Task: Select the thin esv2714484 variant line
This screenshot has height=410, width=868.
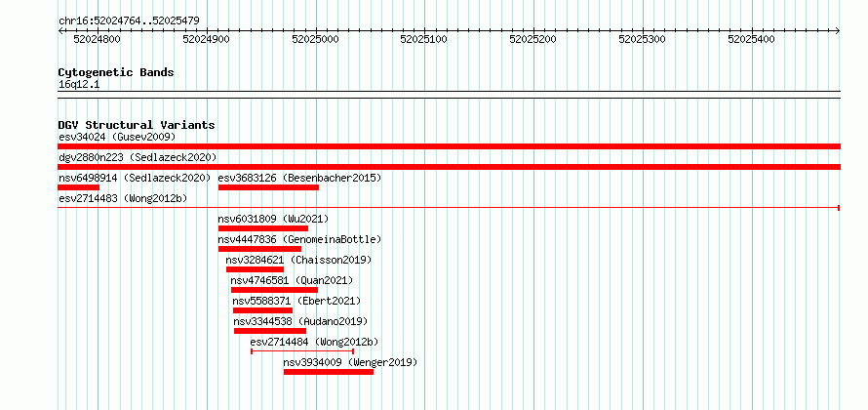Action: click(302, 351)
